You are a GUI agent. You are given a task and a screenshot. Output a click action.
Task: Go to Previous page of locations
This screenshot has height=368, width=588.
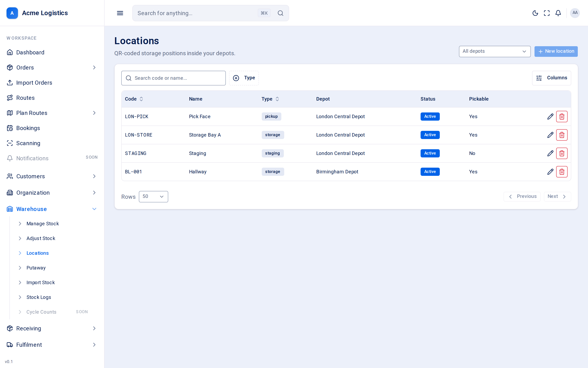[x=522, y=196]
